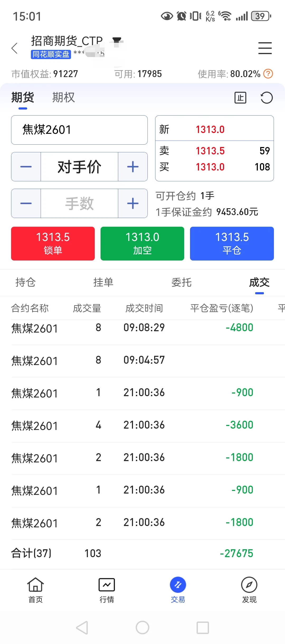The image size is (285, 644).
Task: Tap Android home circle button
Action: [x=142, y=627]
